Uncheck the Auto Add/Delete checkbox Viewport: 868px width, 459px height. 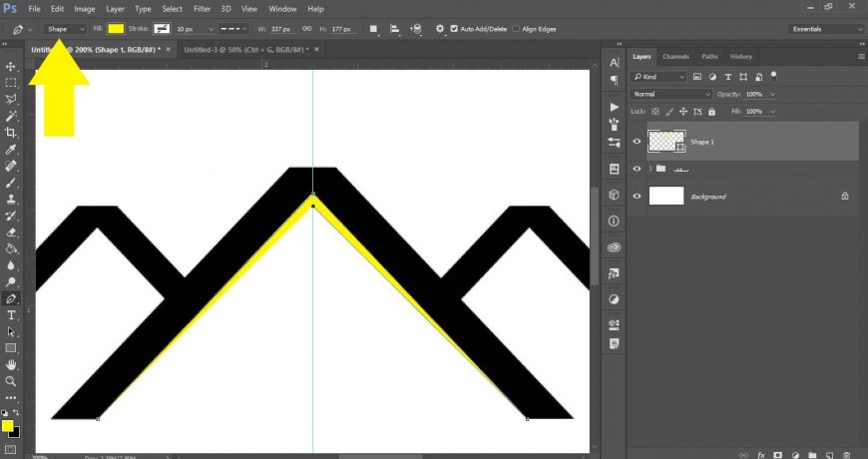[455, 29]
